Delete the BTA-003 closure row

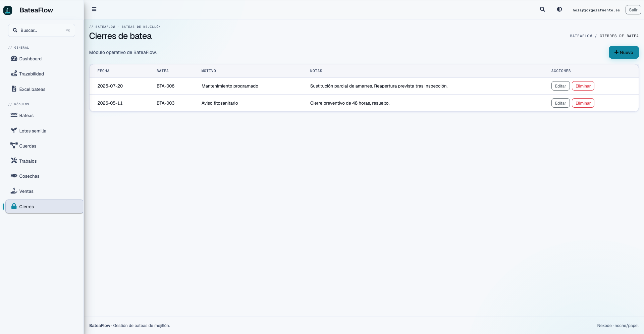point(583,103)
